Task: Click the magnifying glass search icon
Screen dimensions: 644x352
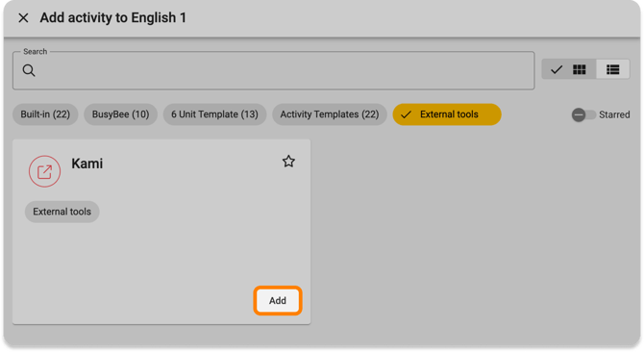Action: [x=29, y=70]
